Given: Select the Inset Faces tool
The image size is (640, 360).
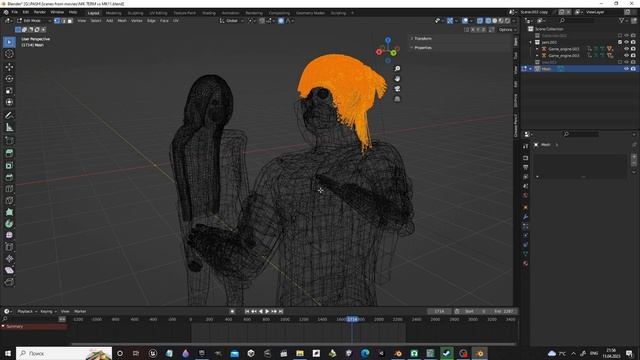Looking at the screenshot, I should (9, 165).
